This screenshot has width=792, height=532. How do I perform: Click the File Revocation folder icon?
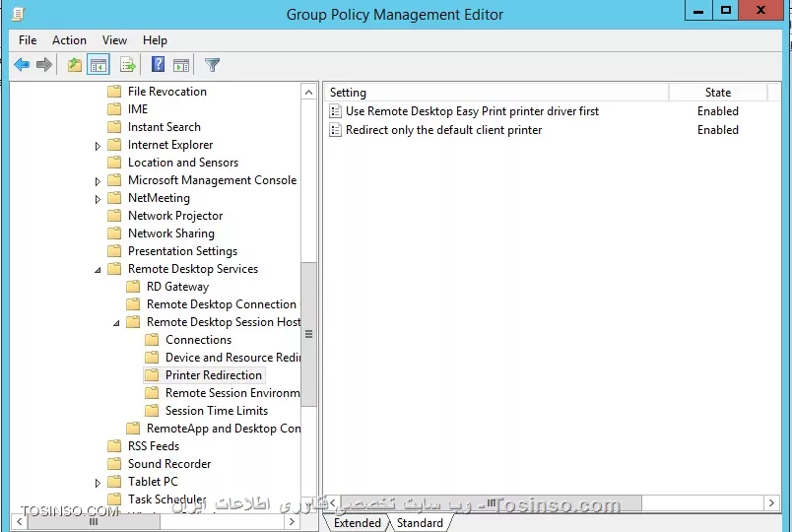114,92
